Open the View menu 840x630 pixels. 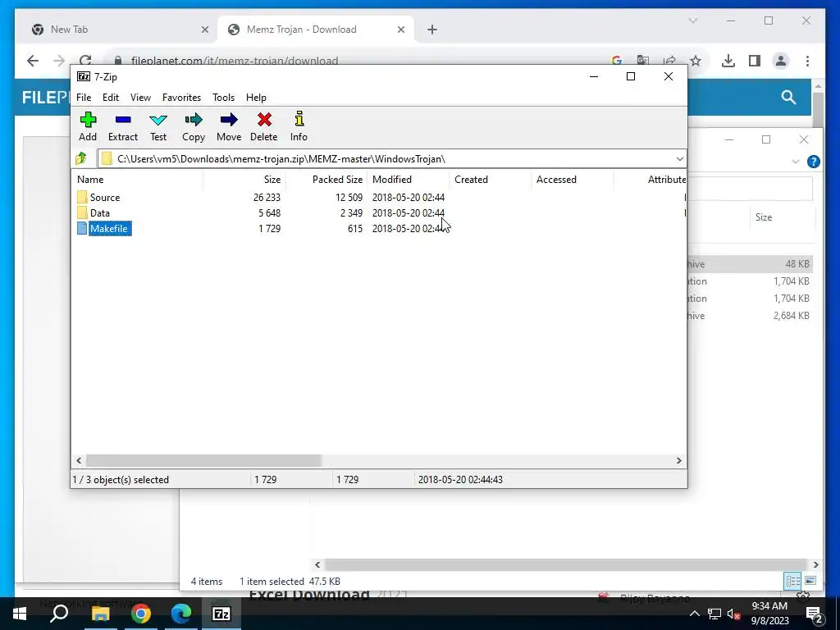pos(140,98)
